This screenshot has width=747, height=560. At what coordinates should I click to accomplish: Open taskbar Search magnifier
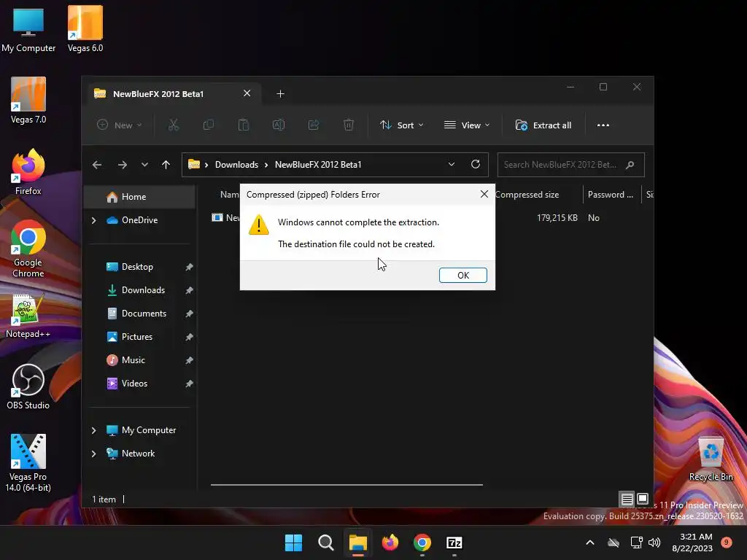tap(326, 542)
